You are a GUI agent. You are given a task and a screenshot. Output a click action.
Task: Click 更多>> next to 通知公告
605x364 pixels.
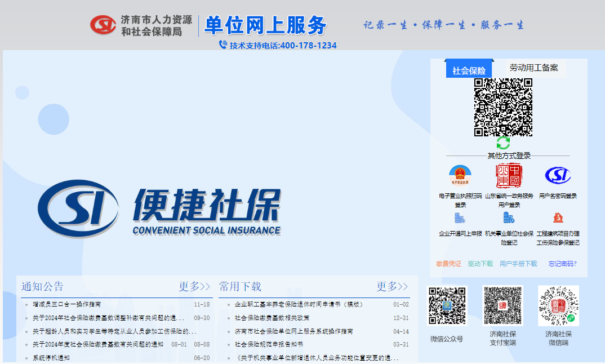click(194, 286)
